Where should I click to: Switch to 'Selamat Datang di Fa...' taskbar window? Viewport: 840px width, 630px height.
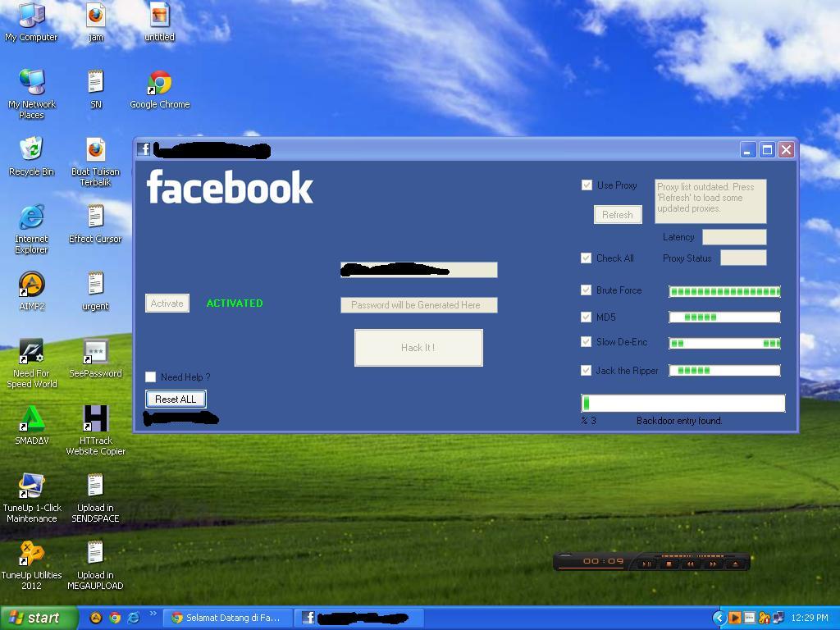tap(227, 618)
